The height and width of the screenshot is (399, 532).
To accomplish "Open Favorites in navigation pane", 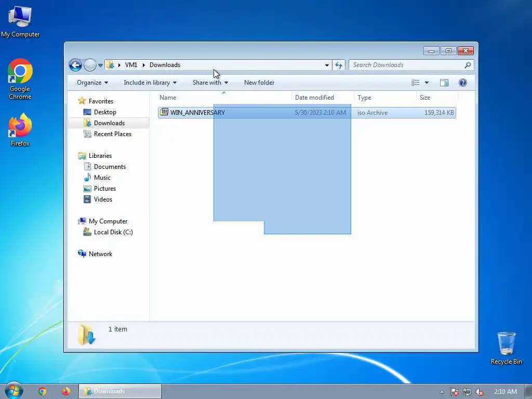I will [x=100, y=101].
